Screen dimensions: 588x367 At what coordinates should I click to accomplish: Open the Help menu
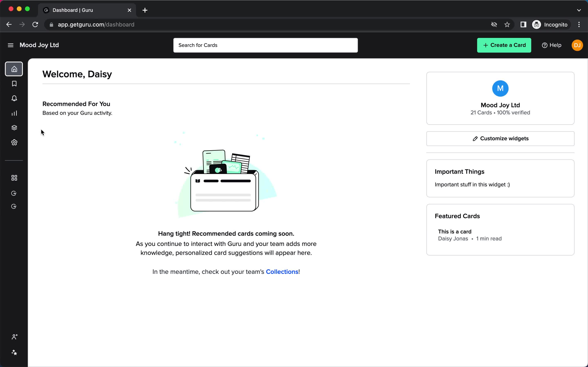click(x=552, y=45)
